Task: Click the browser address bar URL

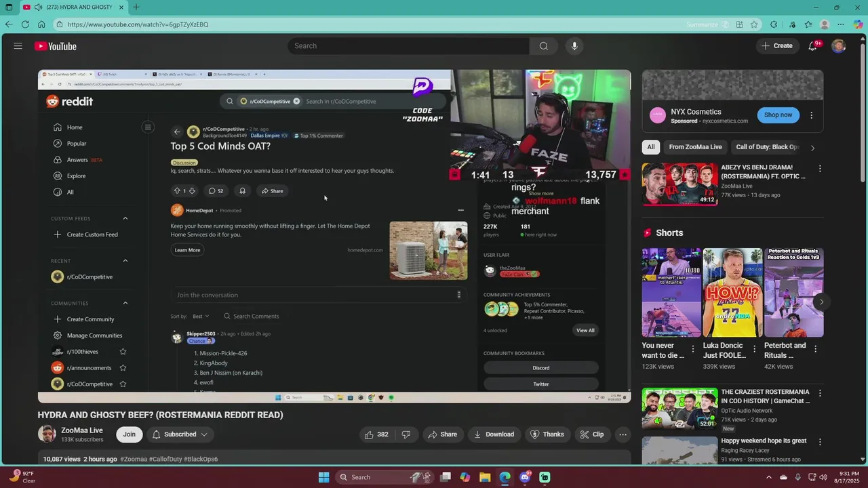Action: [138, 24]
